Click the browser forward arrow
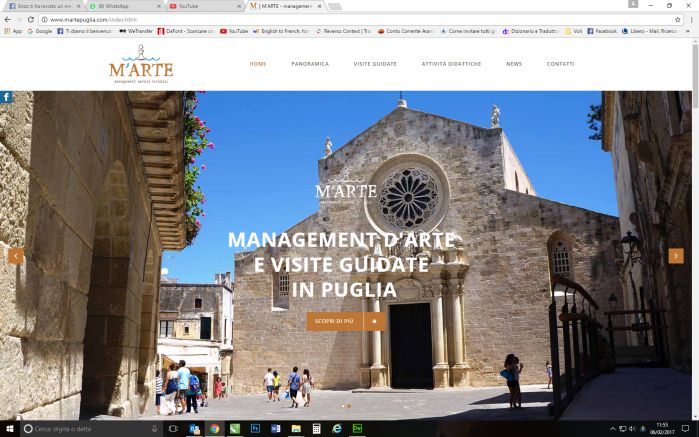 (x=19, y=20)
